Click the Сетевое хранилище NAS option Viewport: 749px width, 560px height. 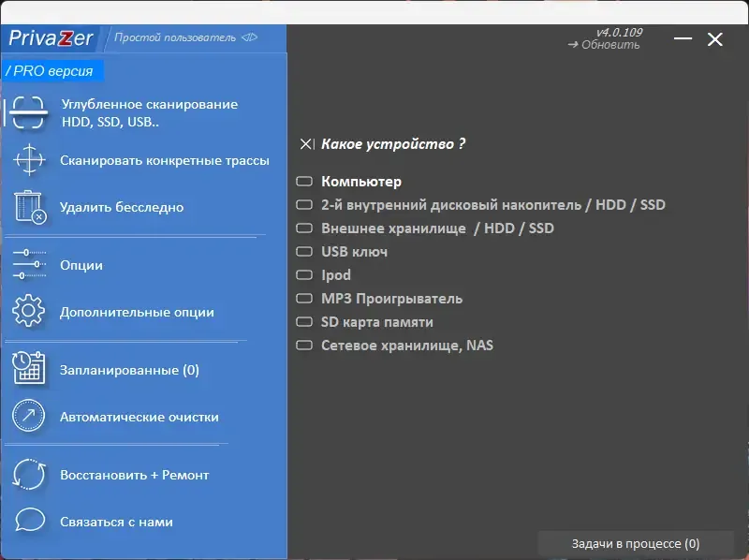point(304,345)
